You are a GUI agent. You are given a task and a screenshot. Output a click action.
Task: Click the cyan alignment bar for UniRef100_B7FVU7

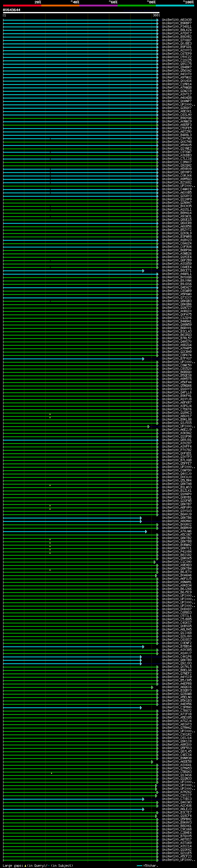click(x=74, y=358)
